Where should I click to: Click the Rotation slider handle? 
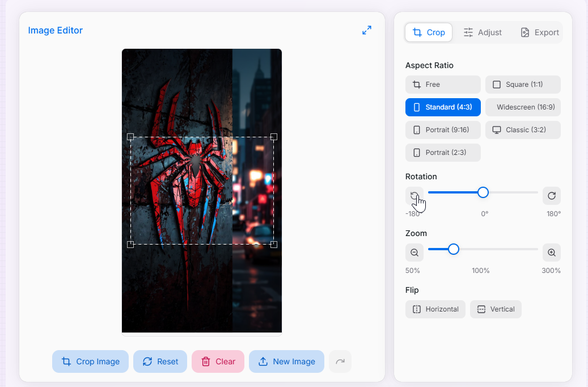pos(483,192)
